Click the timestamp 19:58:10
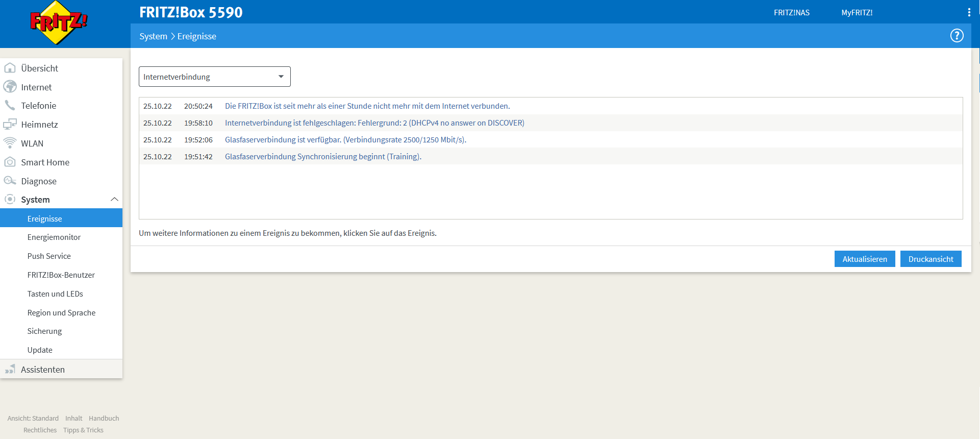 pos(198,123)
